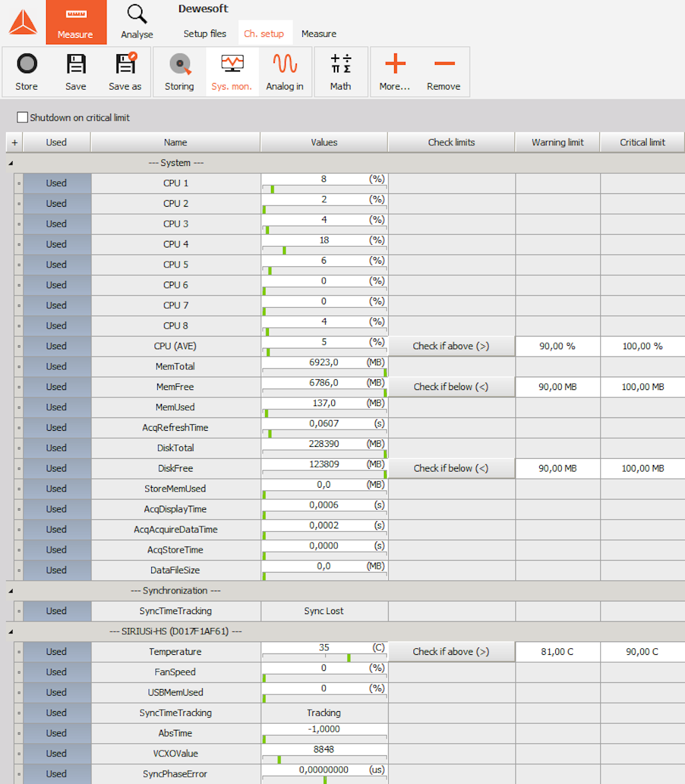
Task: Edit Temperature critical limit 90,00 C
Action: tap(642, 652)
